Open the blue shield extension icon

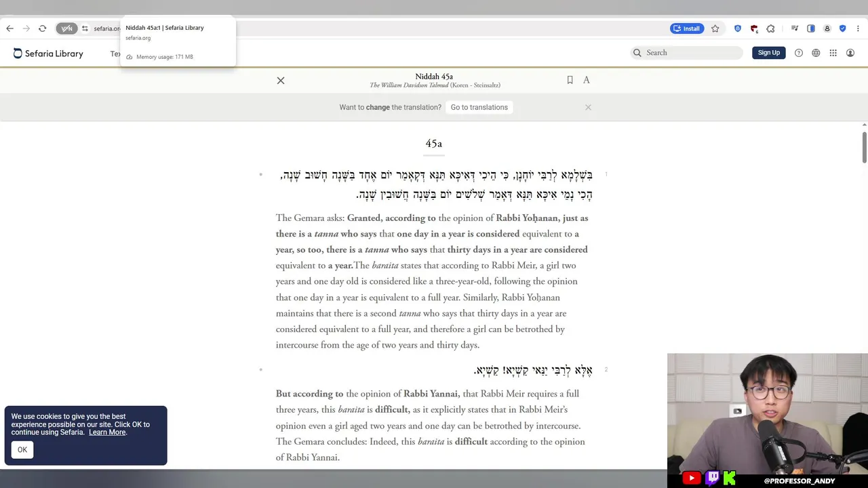(x=738, y=28)
